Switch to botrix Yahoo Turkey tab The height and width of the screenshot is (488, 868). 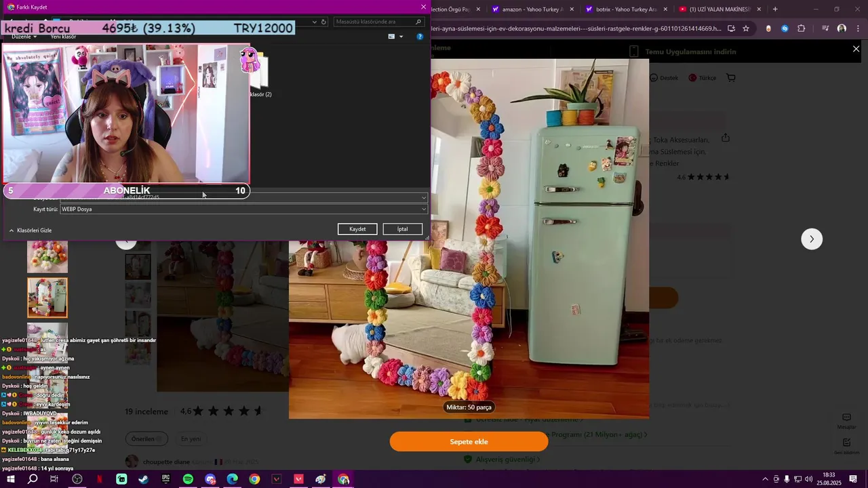pyautogui.click(x=625, y=9)
